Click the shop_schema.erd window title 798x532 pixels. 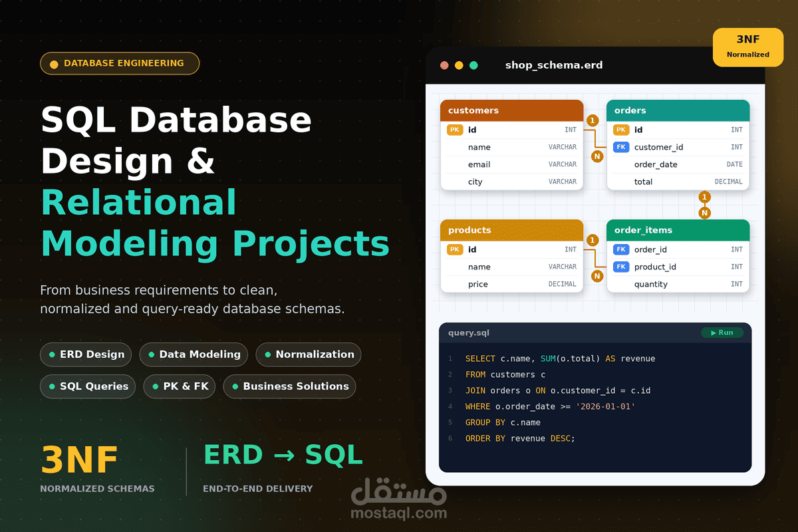point(554,65)
